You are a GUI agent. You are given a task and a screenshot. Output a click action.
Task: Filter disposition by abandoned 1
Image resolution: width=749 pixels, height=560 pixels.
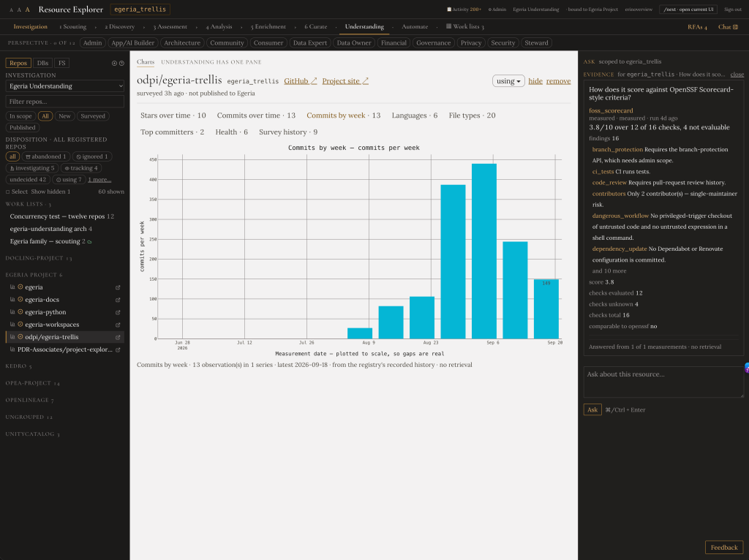point(46,156)
